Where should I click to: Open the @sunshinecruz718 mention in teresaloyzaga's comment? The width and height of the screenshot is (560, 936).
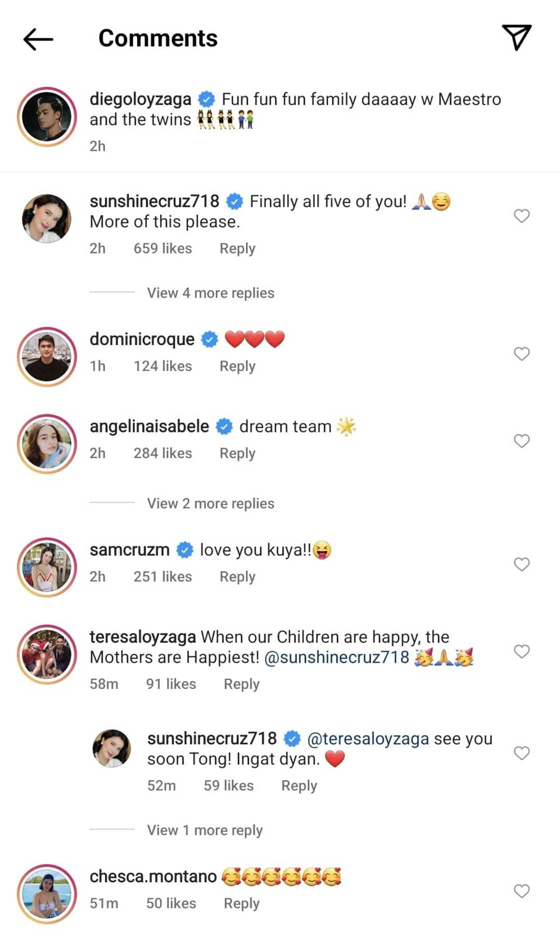(336, 657)
